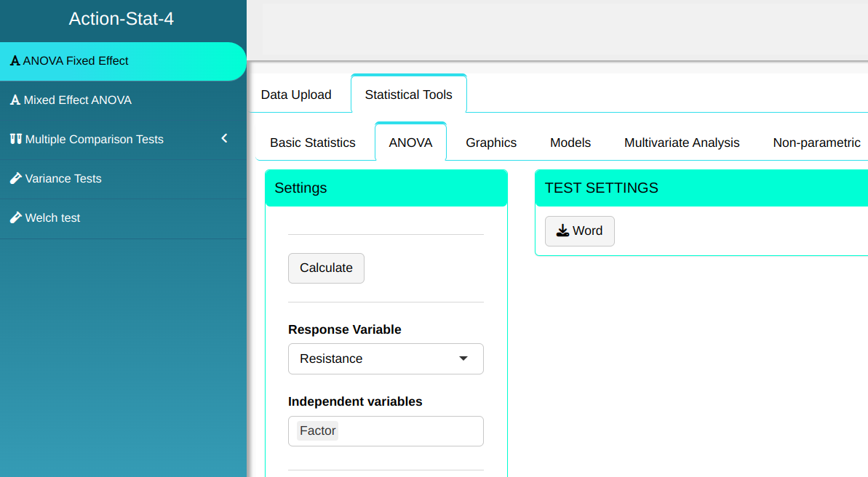
Task: Go to Multivariate Analysis sub-tab
Action: (682, 143)
